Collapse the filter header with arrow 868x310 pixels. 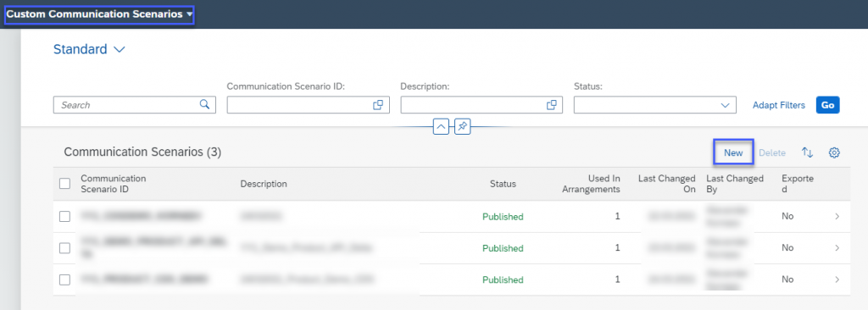(441, 127)
